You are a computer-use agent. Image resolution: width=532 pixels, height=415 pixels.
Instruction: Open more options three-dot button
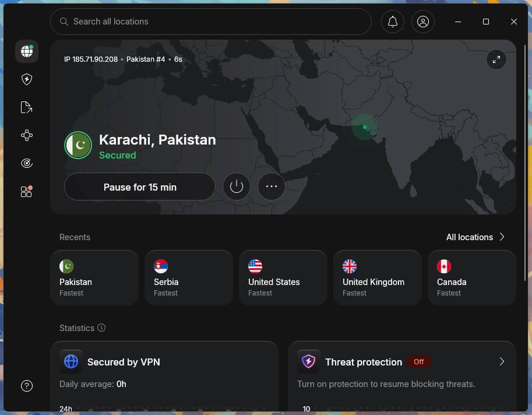[272, 187]
